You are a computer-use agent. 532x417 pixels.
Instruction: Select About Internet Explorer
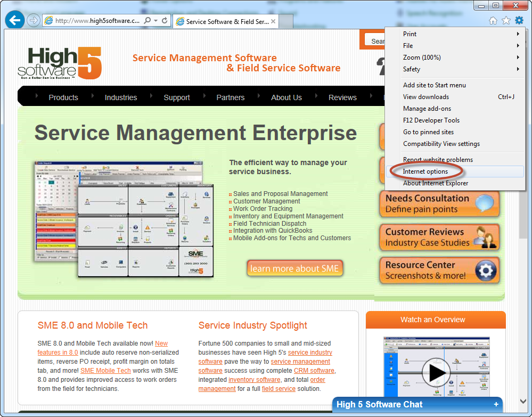tap(455, 183)
